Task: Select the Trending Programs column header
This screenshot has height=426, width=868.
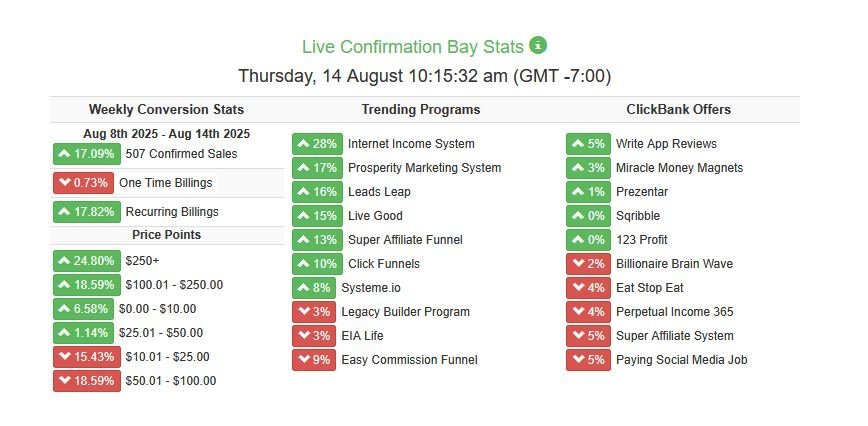Action: click(421, 110)
